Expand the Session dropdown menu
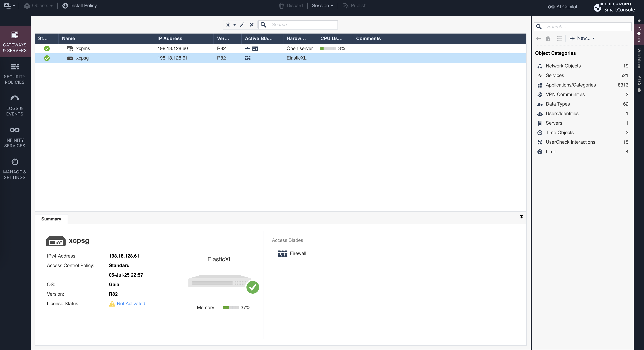This screenshot has width=644, height=350. (x=323, y=6)
